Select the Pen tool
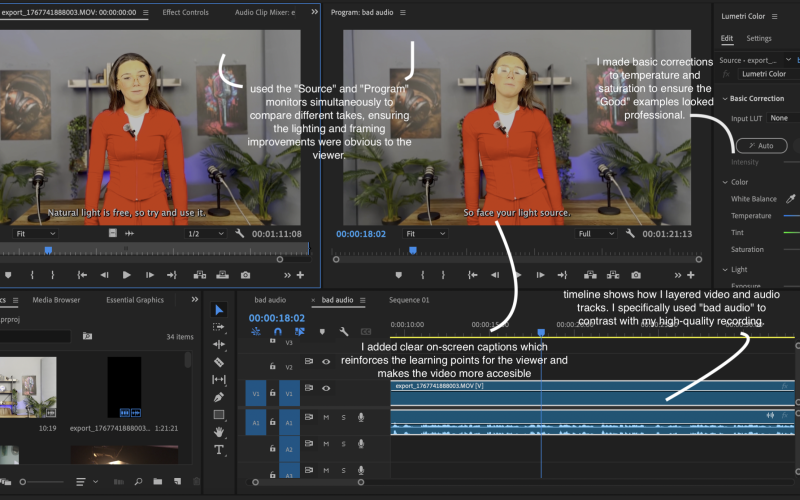This screenshot has width=800, height=500. coord(219,397)
